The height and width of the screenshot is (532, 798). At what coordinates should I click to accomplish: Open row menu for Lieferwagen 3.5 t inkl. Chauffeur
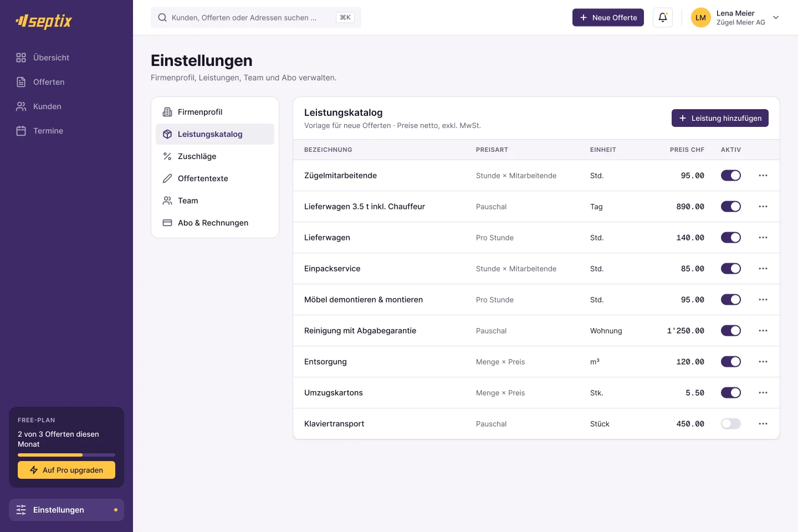click(x=763, y=207)
